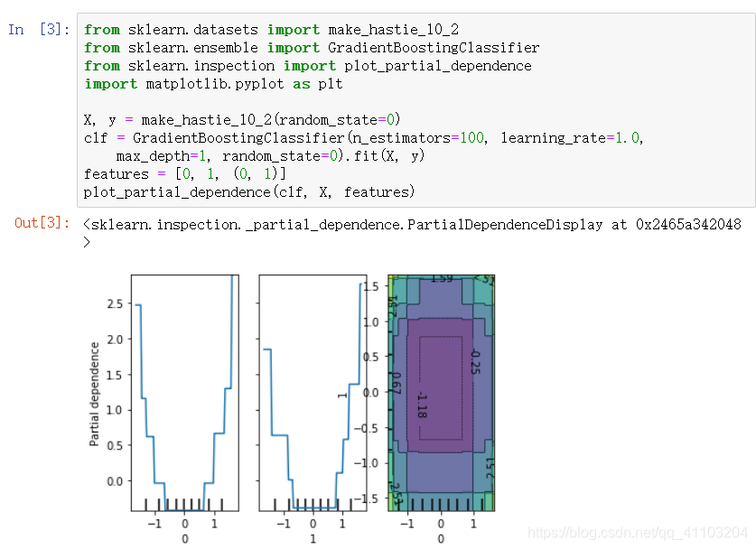Click 'plot_partial_dependence' on the import line
This screenshot has height=549, width=756.
point(438,66)
